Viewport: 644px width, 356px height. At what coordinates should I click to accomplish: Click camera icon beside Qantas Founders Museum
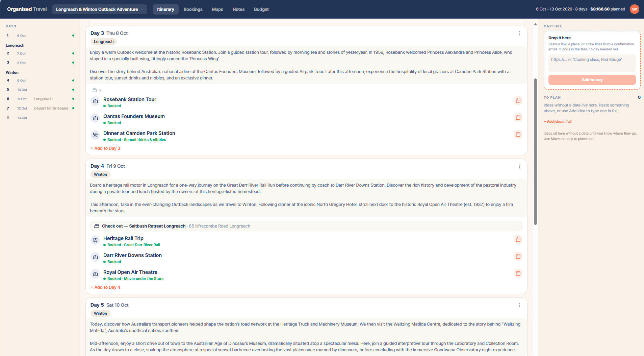(96, 118)
